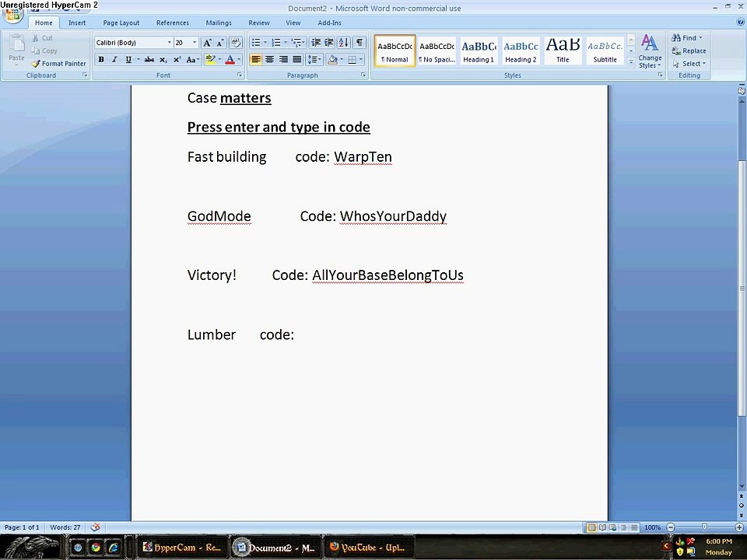Justify the paragraph text
This screenshot has height=560, width=747.
tap(296, 60)
